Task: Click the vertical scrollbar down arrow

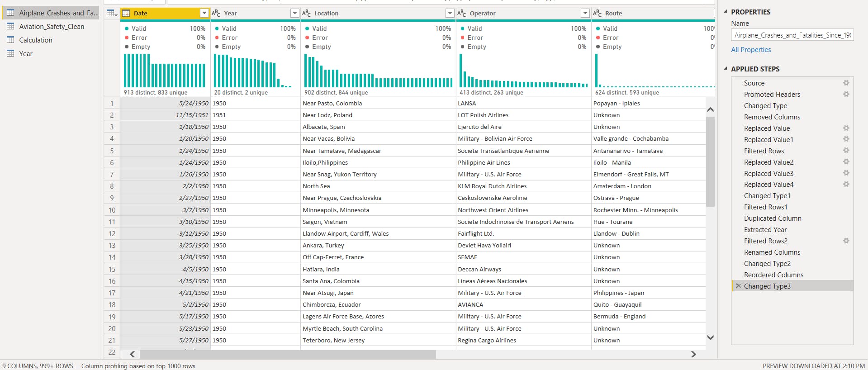Action: coord(710,337)
